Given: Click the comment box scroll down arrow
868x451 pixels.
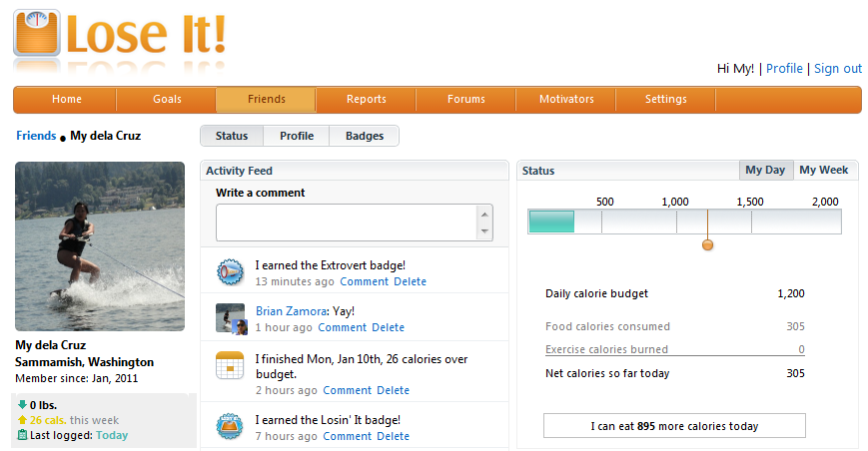Looking at the screenshot, I should coord(484,231).
